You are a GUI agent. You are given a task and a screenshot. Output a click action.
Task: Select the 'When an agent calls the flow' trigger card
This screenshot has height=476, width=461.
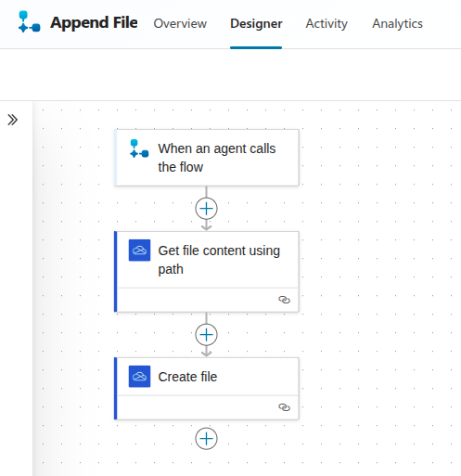click(x=207, y=158)
